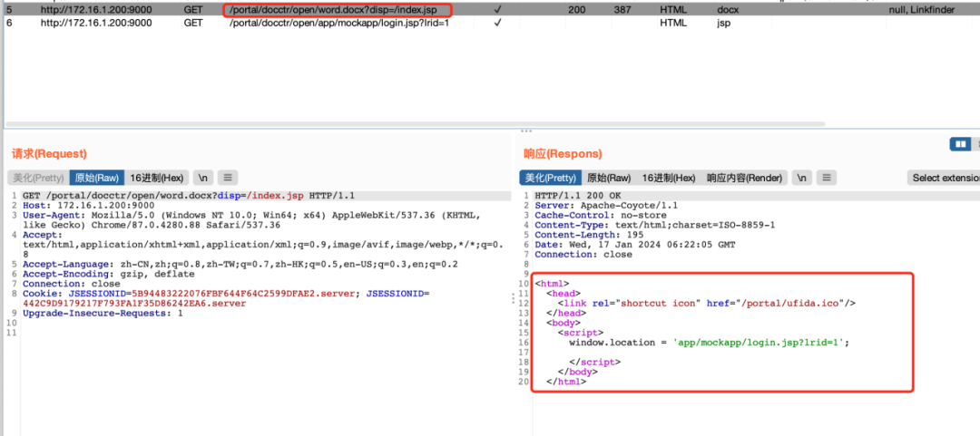This screenshot has width=980, height=436.
Task: Select history row 5 with word.docx URL
Action: [490, 11]
